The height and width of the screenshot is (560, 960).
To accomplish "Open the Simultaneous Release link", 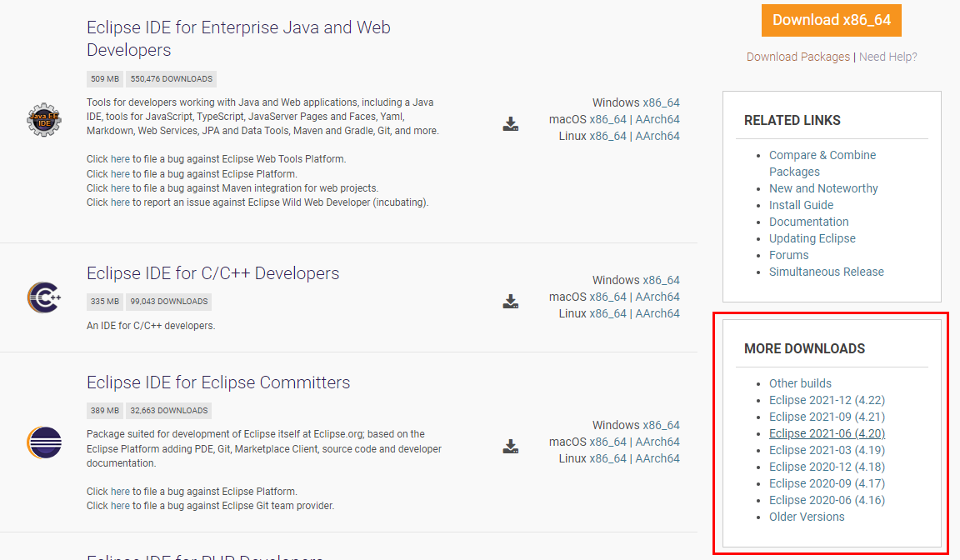I will [827, 272].
